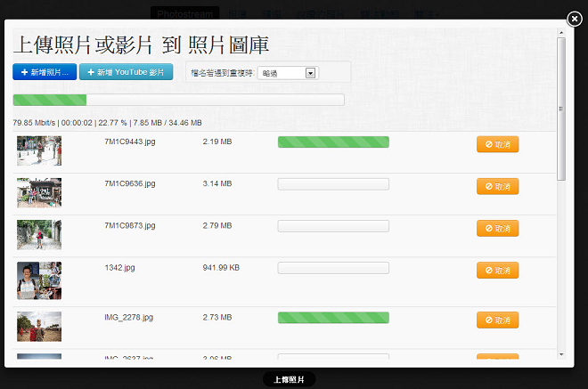Click the vertical scrollbar thumb
The image size is (588, 389).
point(561,109)
